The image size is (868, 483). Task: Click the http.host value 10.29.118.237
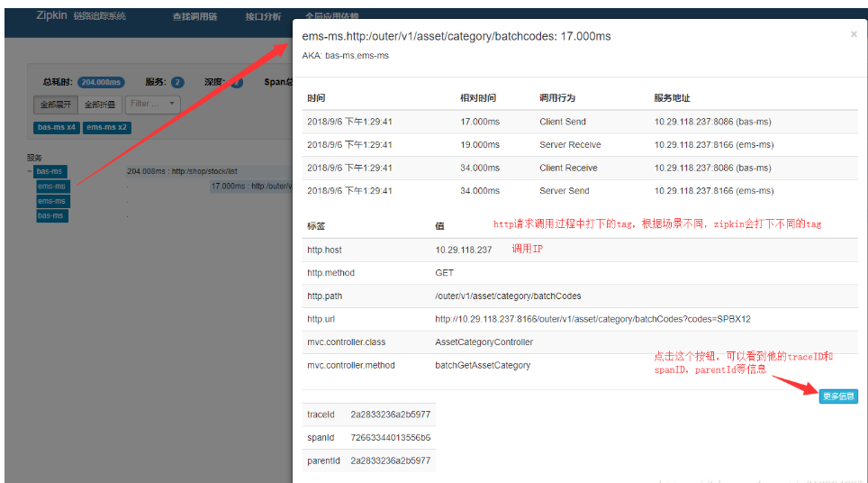(464, 250)
